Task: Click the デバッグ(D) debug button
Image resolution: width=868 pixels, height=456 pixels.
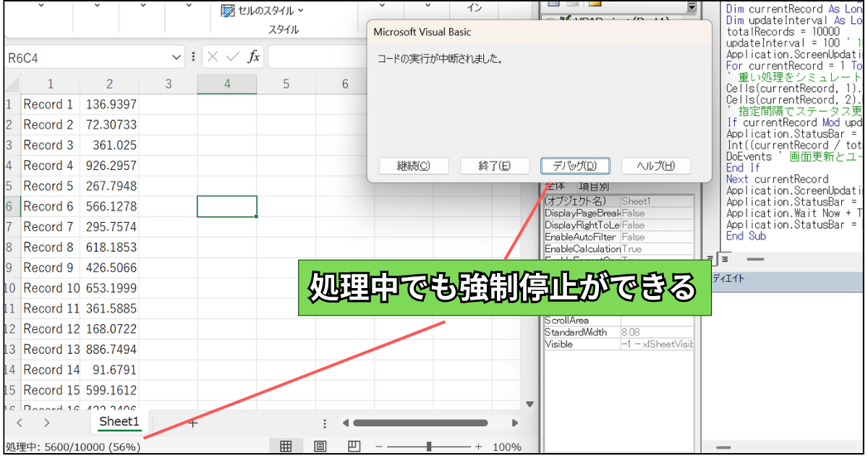Action: [575, 166]
